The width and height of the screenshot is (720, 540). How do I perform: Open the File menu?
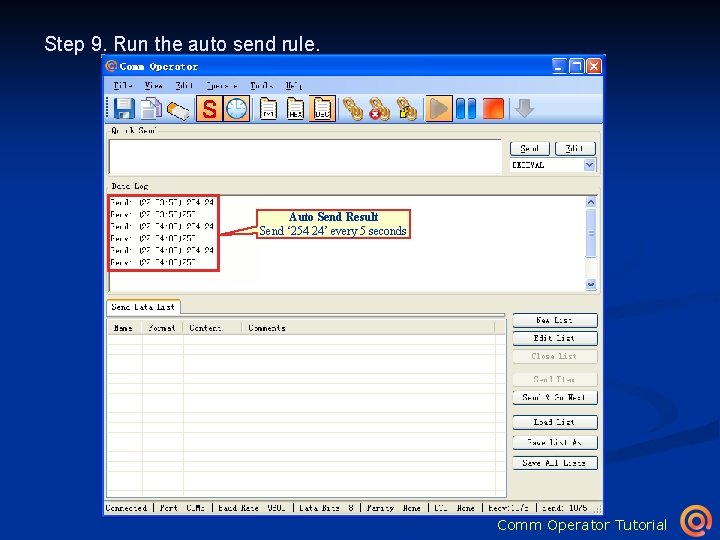[123, 85]
